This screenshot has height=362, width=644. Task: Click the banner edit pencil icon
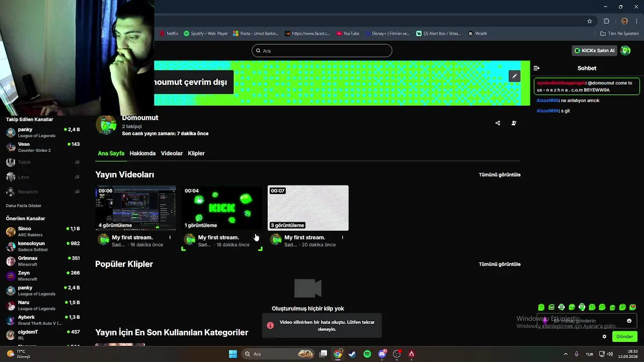(514, 76)
